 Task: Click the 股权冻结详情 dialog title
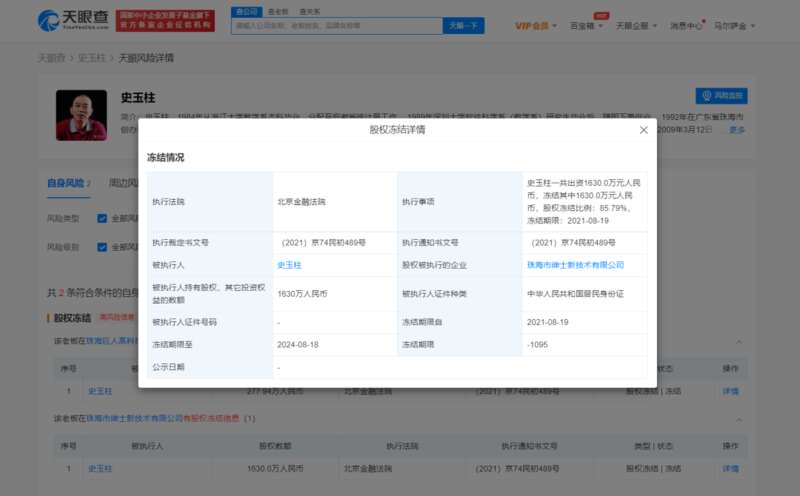[x=397, y=130]
